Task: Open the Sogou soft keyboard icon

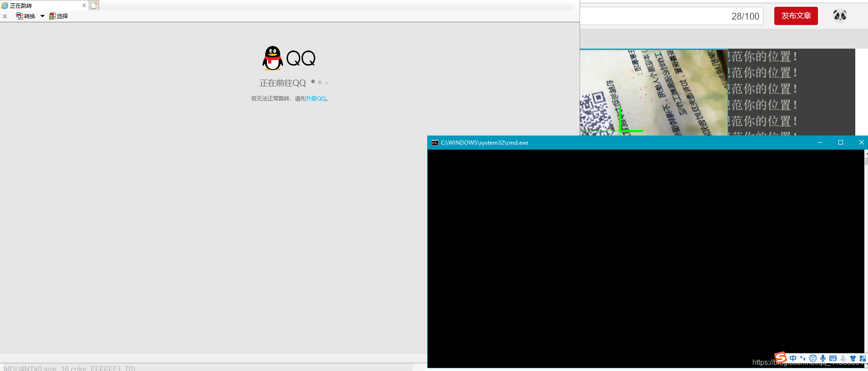Action: coord(833,358)
